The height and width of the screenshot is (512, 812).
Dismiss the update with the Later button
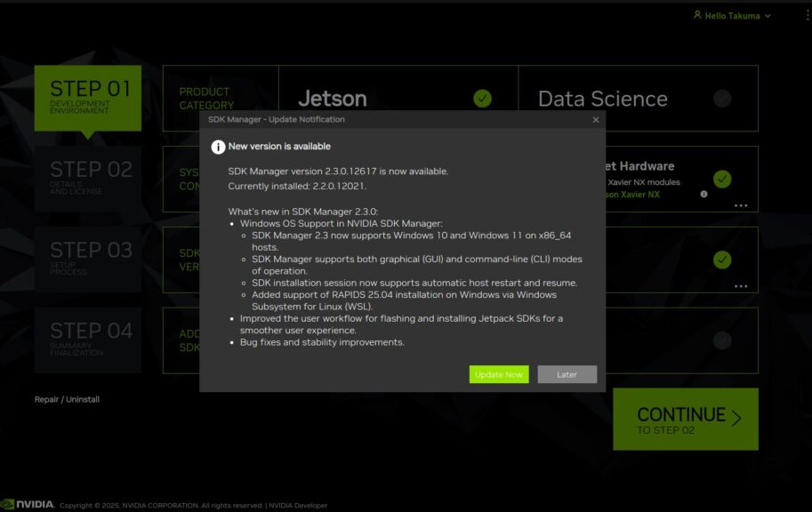coord(567,374)
